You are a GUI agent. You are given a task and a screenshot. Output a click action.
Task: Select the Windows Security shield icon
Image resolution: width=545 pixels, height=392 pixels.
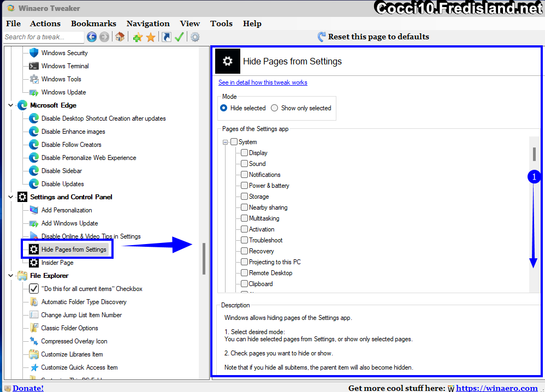34,53
